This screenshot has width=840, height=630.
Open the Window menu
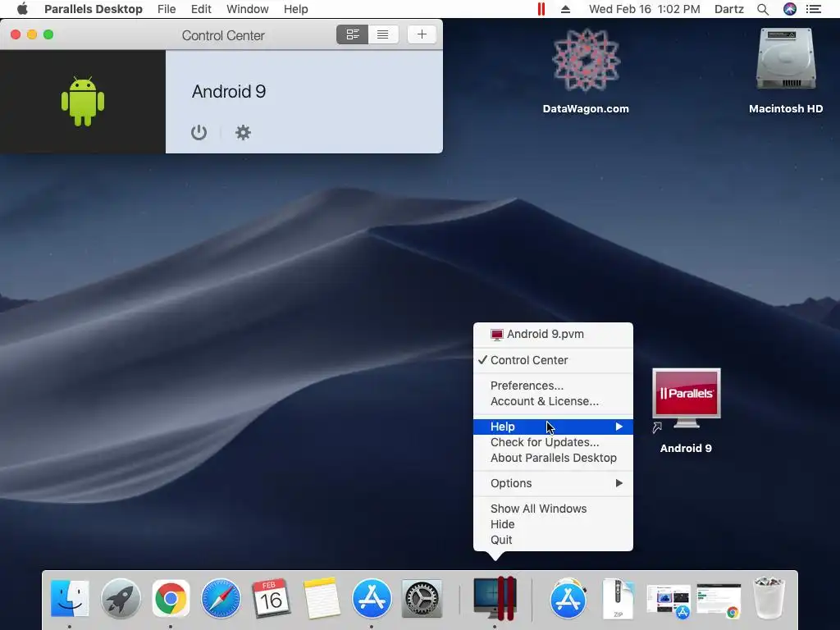[x=248, y=9]
